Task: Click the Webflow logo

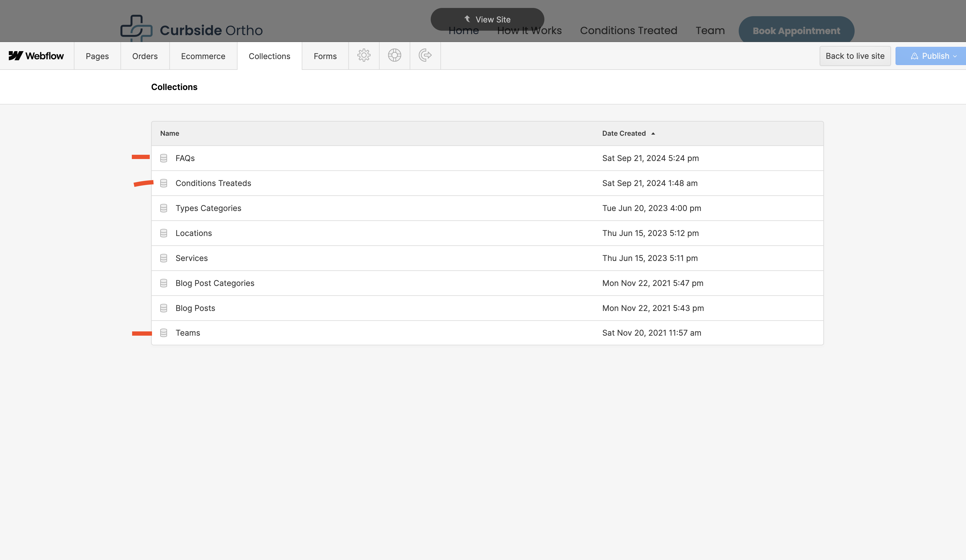Action: pos(36,56)
